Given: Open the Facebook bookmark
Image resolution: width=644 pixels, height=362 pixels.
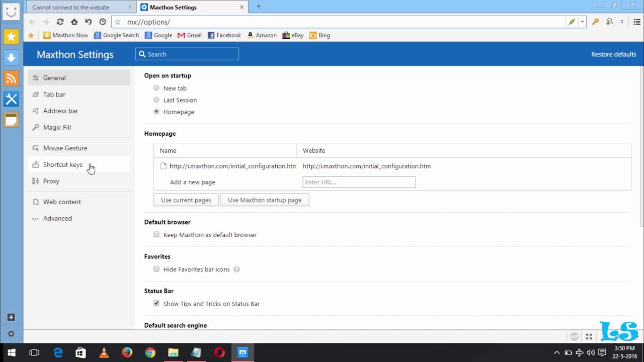Looking at the screenshot, I should tap(224, 35).
